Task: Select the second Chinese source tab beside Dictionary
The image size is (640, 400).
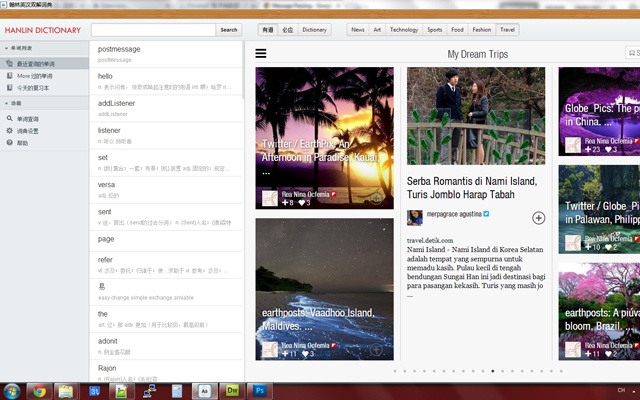Action: (x=288, y=30)
